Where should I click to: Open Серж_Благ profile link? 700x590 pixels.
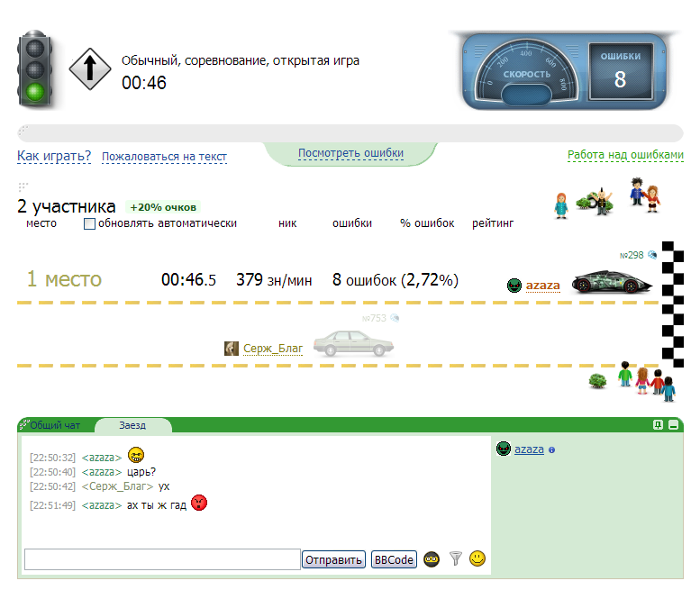pyautogui.click(x=273, y=349)
